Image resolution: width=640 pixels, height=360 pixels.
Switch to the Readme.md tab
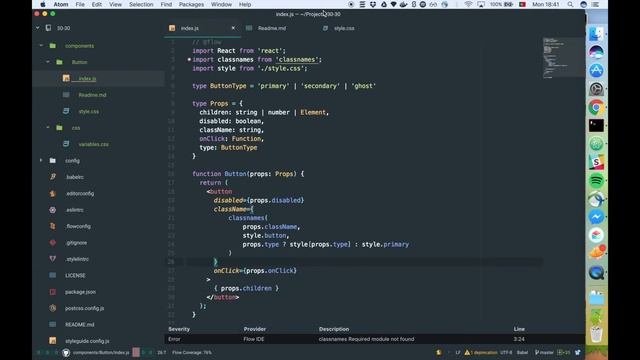pyautogui.click(x=272, y=28)
